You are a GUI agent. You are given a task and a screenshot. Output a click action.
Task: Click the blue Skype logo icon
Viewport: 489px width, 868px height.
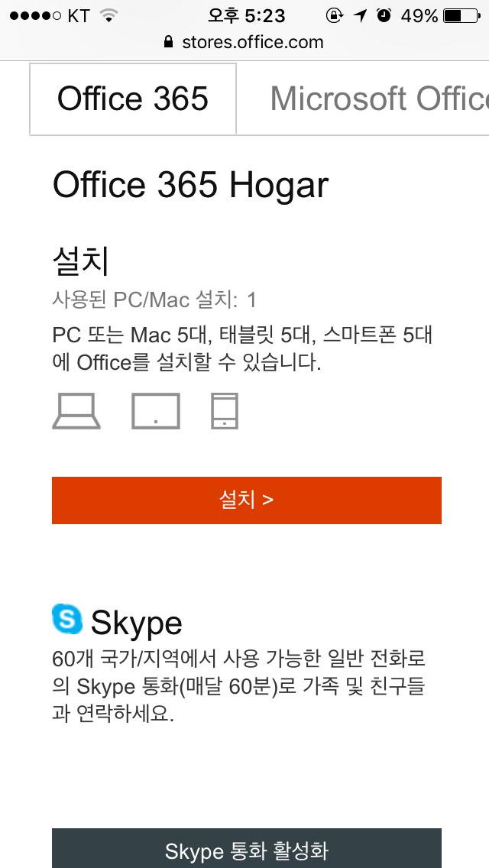click(66, 619)
